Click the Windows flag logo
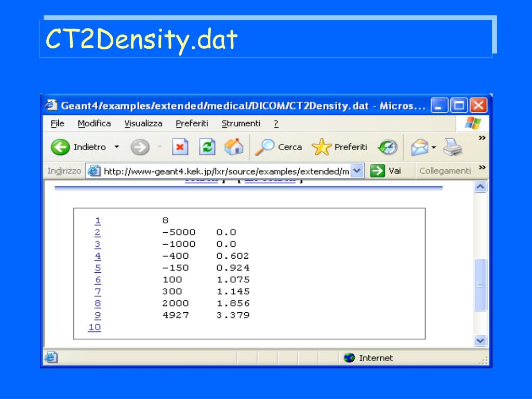The width and height of the screenshot is (532, 399). (473, 123)
